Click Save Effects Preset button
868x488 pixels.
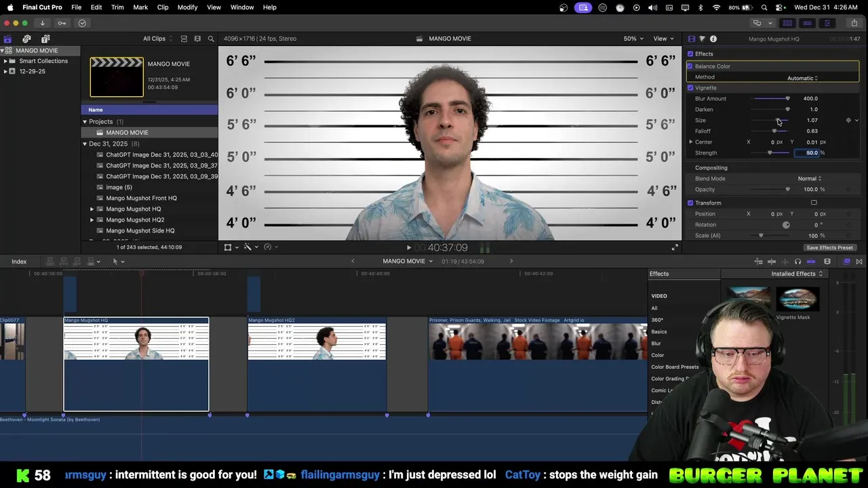tap(829, 248)
